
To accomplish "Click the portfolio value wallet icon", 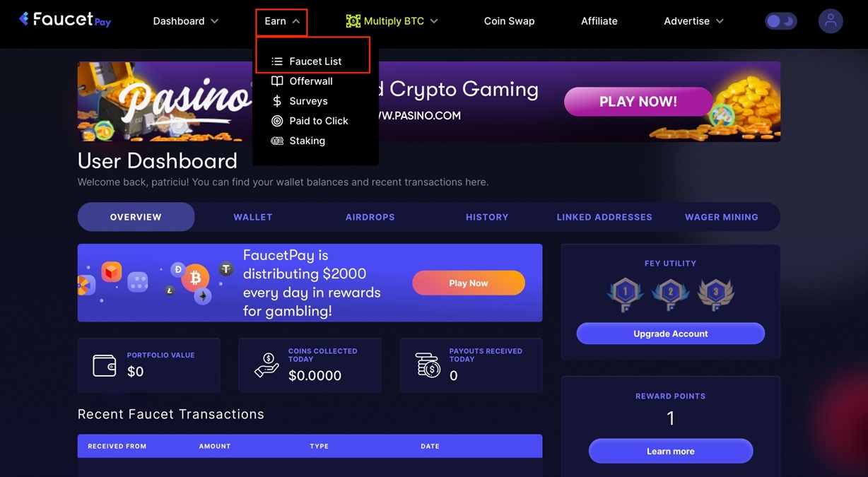I will (x=105, y=365).
